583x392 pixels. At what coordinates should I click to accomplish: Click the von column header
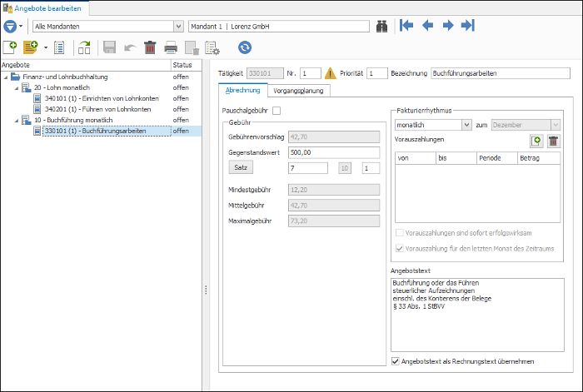[x=416, y=158]
